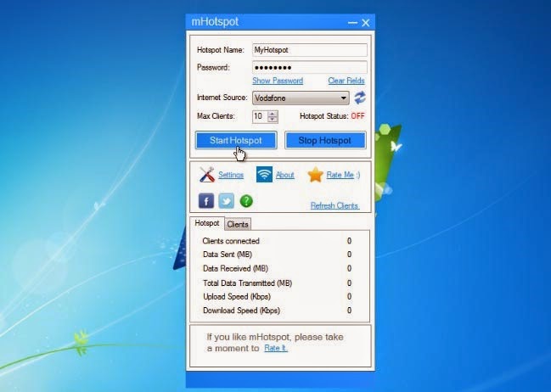
Task: Click the Data Received (MB) label
Action: [235, 268]
